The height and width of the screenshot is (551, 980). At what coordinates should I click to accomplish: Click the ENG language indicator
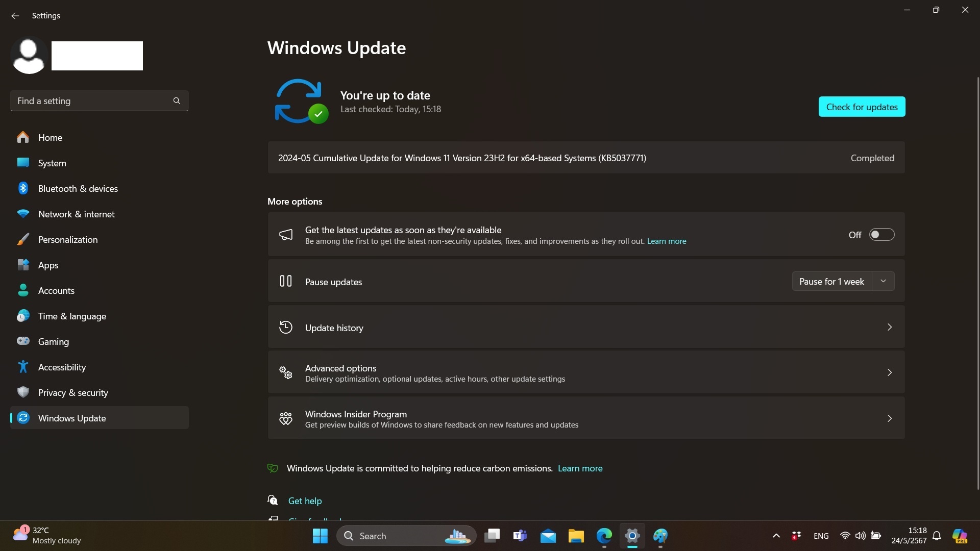coord(821,536)
